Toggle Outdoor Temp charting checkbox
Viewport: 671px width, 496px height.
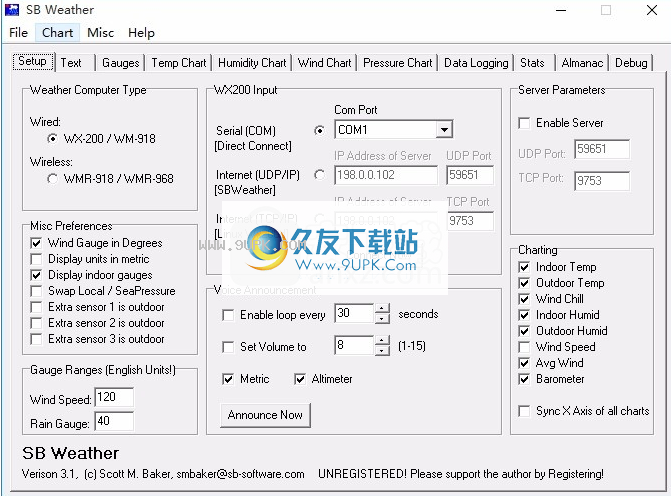pyautogui.click(x=524, y=283)
